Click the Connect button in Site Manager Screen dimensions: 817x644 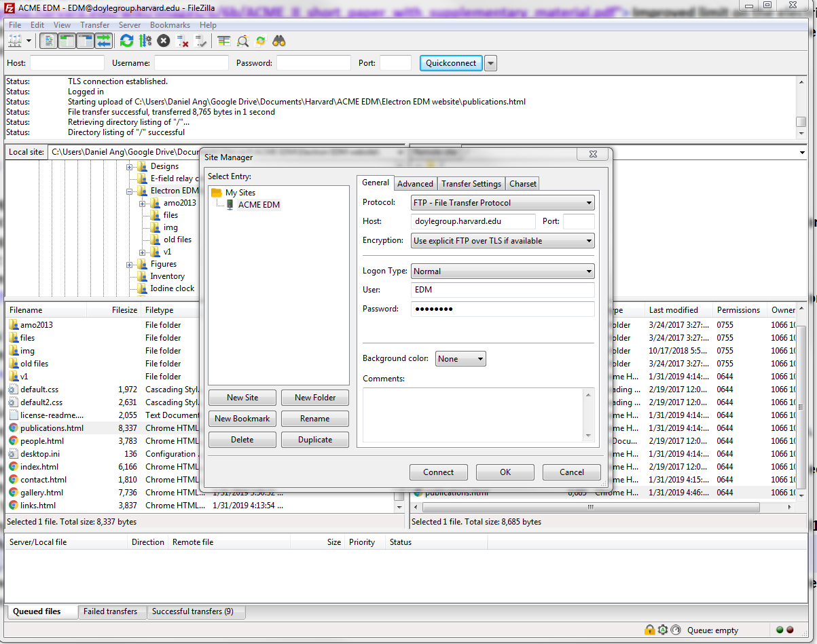coord(439,472)
